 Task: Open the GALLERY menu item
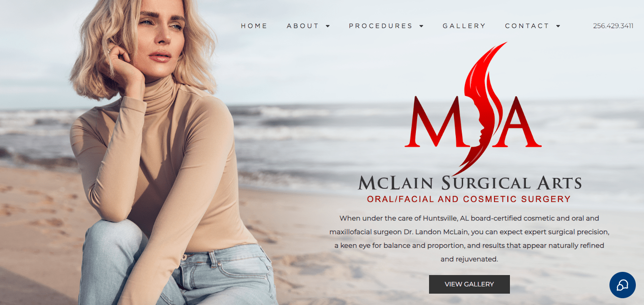464,26
